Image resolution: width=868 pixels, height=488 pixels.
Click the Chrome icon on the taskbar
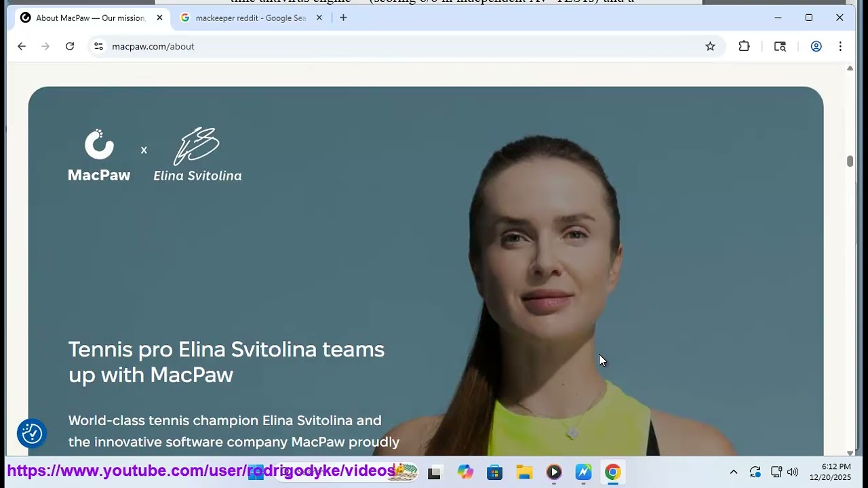[x=612, y=472]
